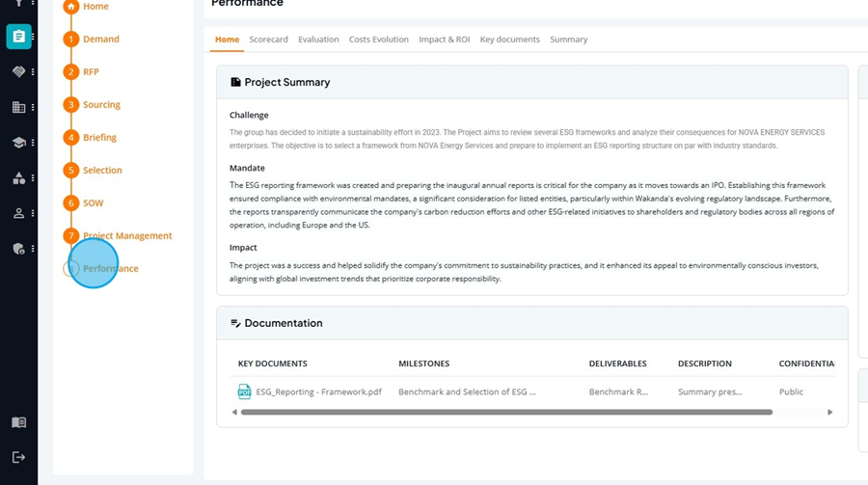Open ESG_Reporting - Framework.pdf file link
Viewport: 868px width, 485px height.
pyautogui.click(x=319, y=391)
